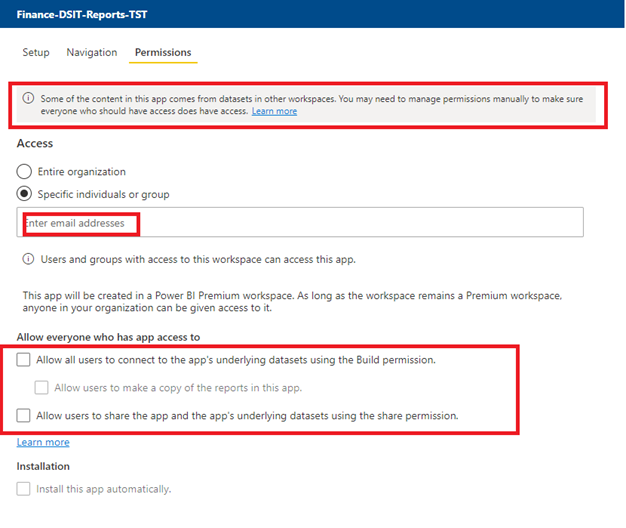Click the share permission label text
Screen dimensions: 626x528
(x=247, y=416)
